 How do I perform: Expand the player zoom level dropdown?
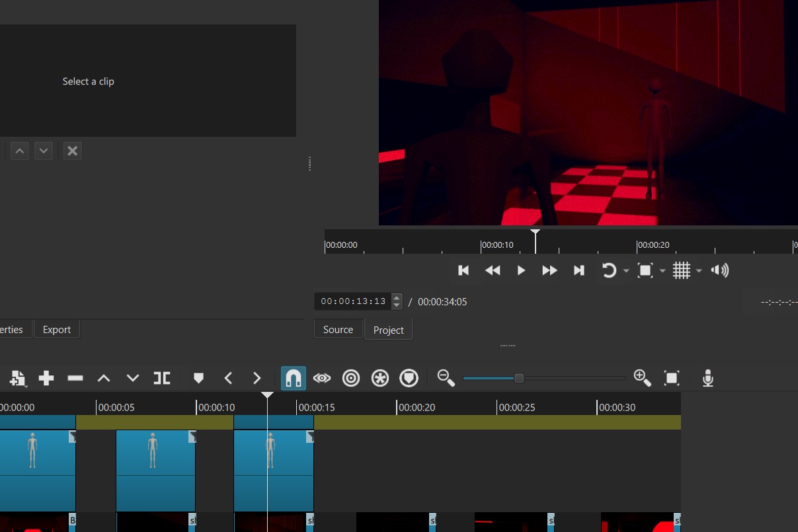coord(662,271)
